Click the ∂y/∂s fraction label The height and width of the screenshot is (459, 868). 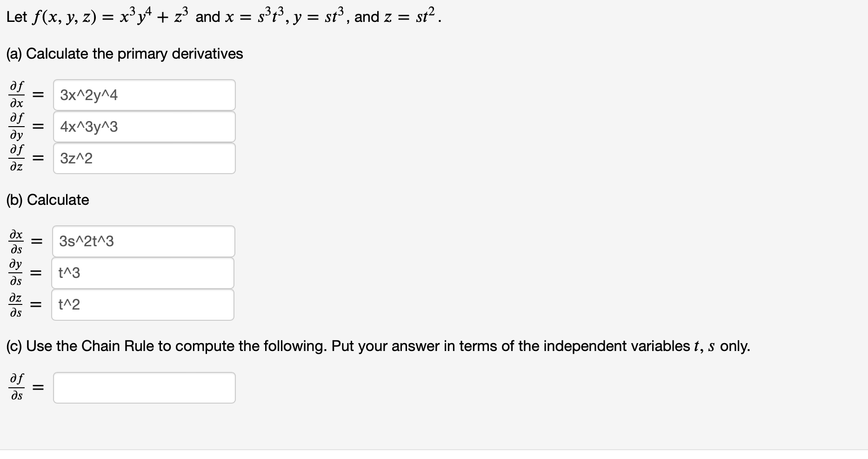tap(15, 273)
